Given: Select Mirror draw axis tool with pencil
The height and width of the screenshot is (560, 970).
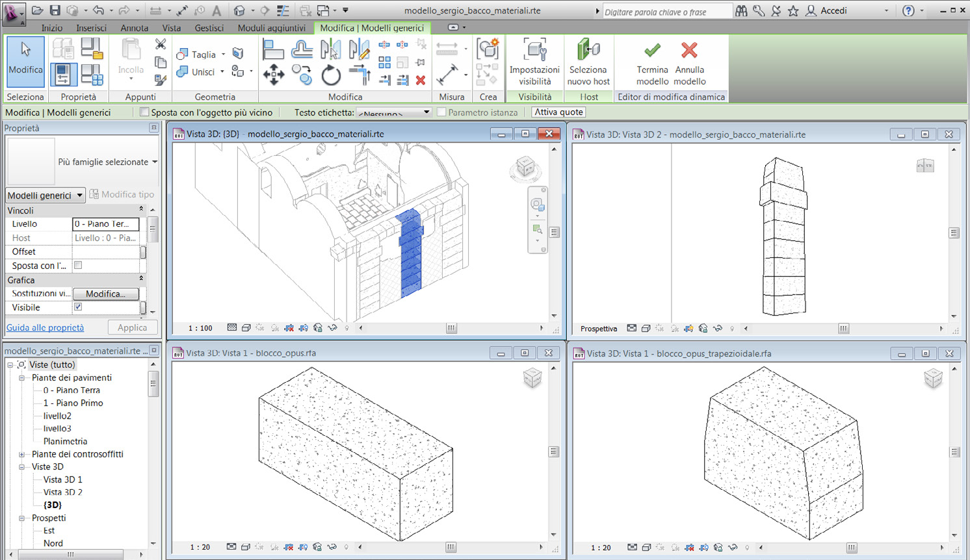Looking at the screenshot, I should pyautogui.click(x=359, y=49).
